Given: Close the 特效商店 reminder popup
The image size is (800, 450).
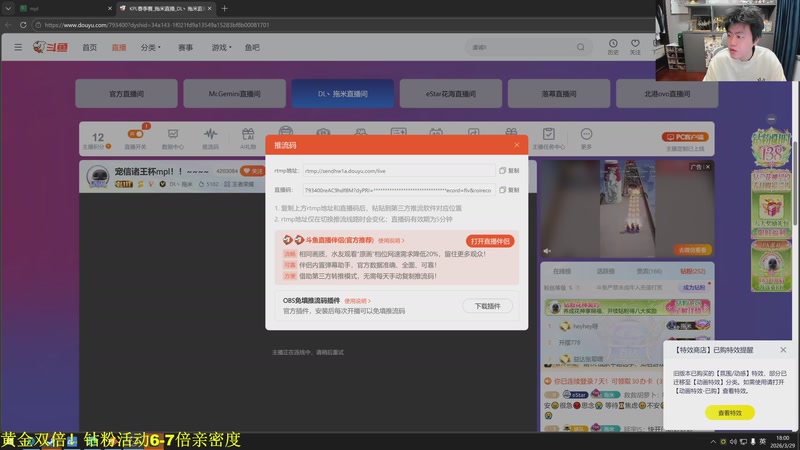Looking at the screenshot, I should point(783,350).
